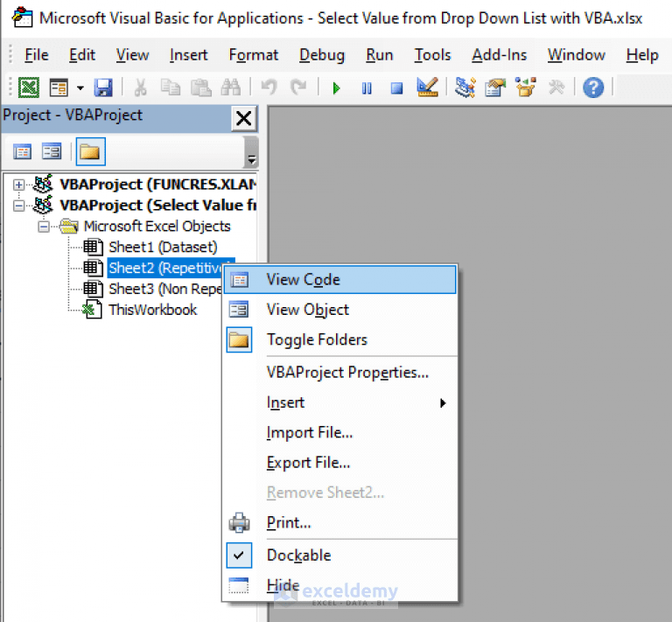Open the Project panel toolbar options arrow

[x=252, y=160]
